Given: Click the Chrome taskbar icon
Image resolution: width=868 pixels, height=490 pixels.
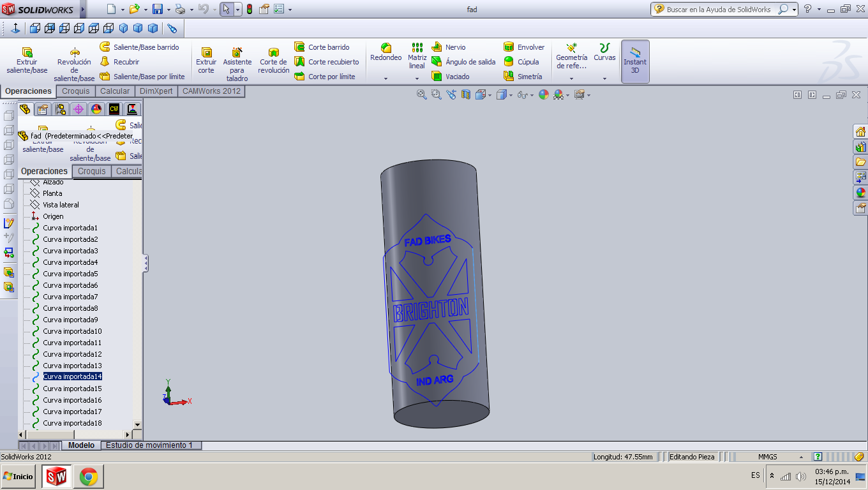Looking at the screenshot, I should 89,477.
